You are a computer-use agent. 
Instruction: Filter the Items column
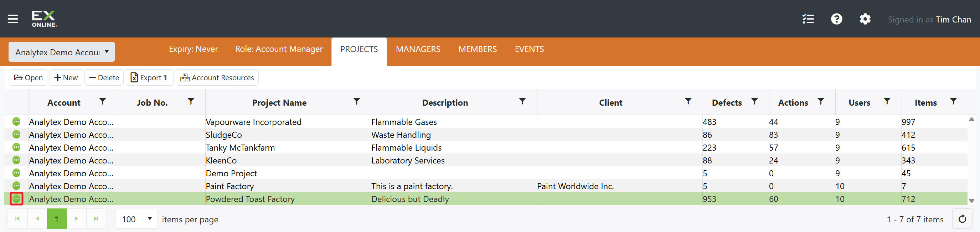953,102
